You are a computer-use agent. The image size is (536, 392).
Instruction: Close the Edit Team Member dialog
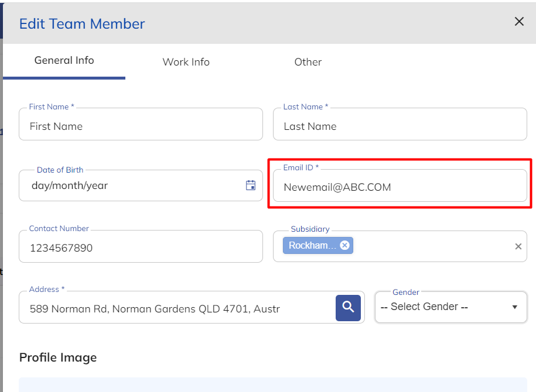tap(518, 22)
